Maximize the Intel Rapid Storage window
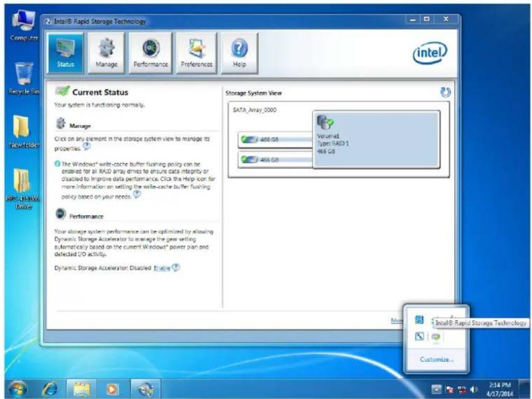The image size is (532, 399). pyautogui.click(x=427, y=20)
